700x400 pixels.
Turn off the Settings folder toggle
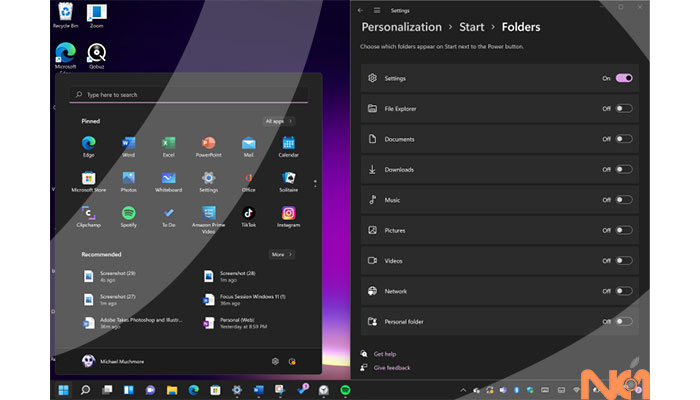pyautogui.click(x=624, y=78)
